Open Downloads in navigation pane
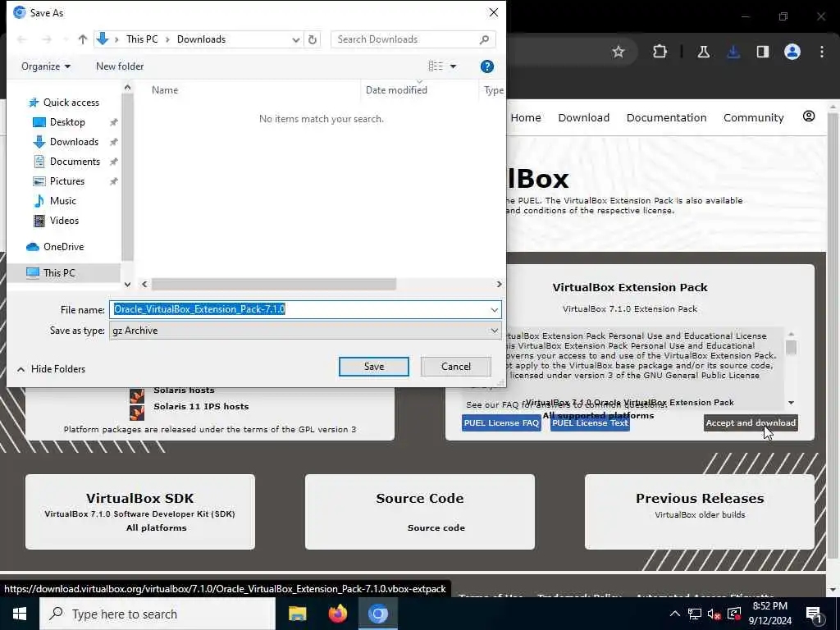The width and height of the screenshot is (840, 630). [x=74, y=142]
